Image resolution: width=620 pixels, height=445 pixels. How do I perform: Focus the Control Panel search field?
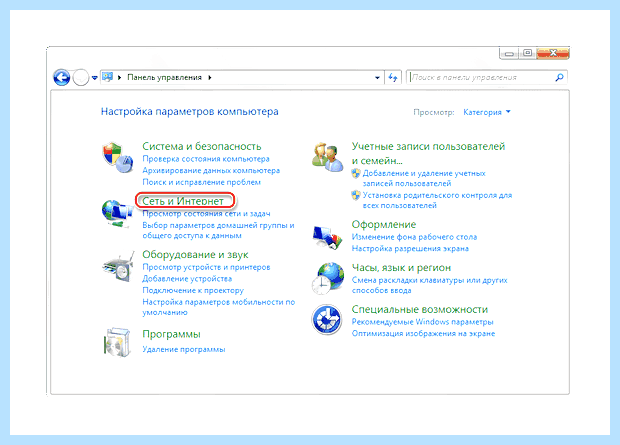(481, 78)
